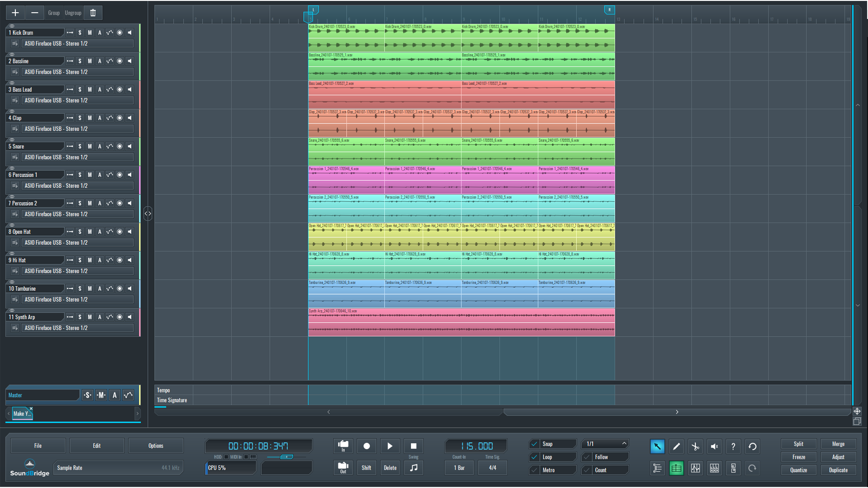The image size is (868, 488).
Task: Click the metronome note icon under Swing
Action: coord(414,468)
